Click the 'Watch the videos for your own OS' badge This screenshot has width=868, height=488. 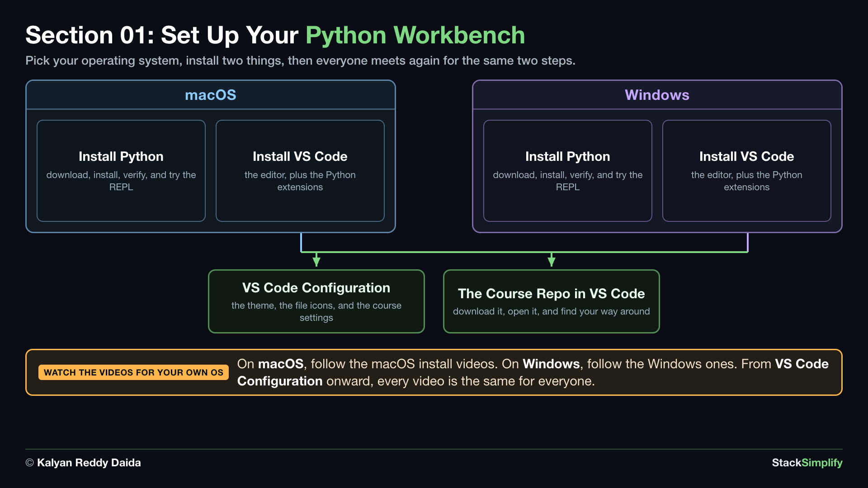133,372
